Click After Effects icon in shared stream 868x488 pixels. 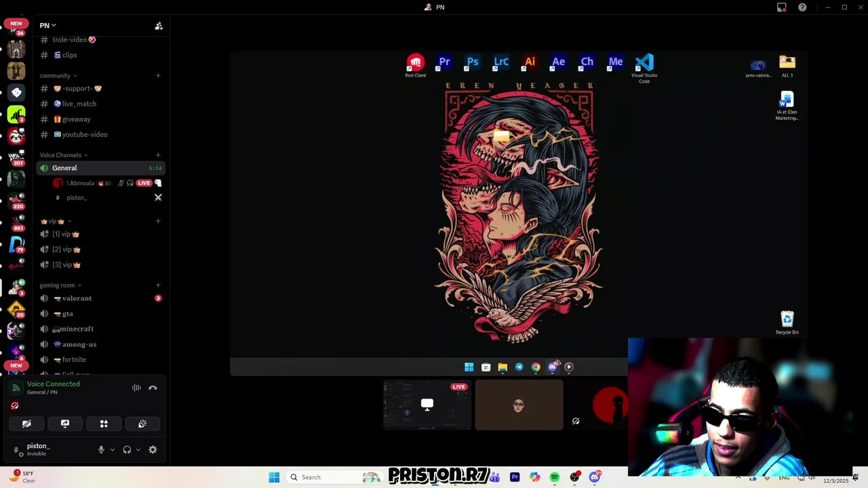[x=558, y=62]
